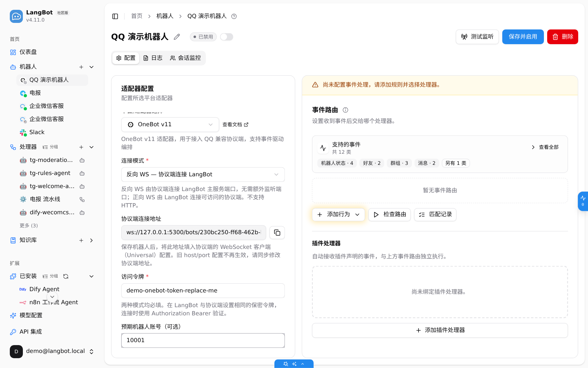The height and width of the screenshot is (368, 588).
Task: Click the 保存并启用 button
Action: coord(523,37)
